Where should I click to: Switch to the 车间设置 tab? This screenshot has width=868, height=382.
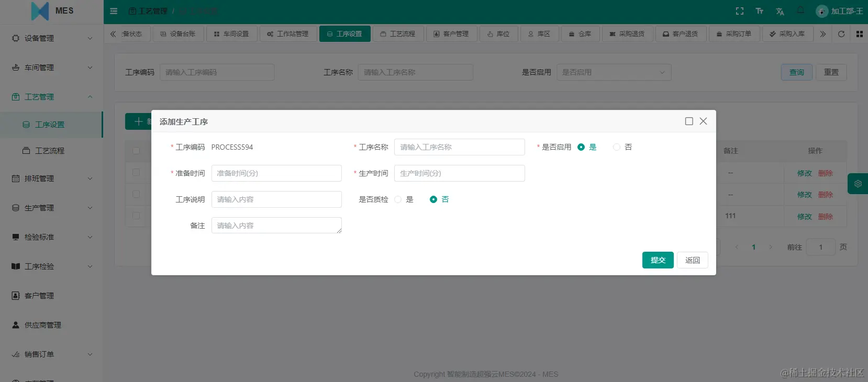coord(231,34)
